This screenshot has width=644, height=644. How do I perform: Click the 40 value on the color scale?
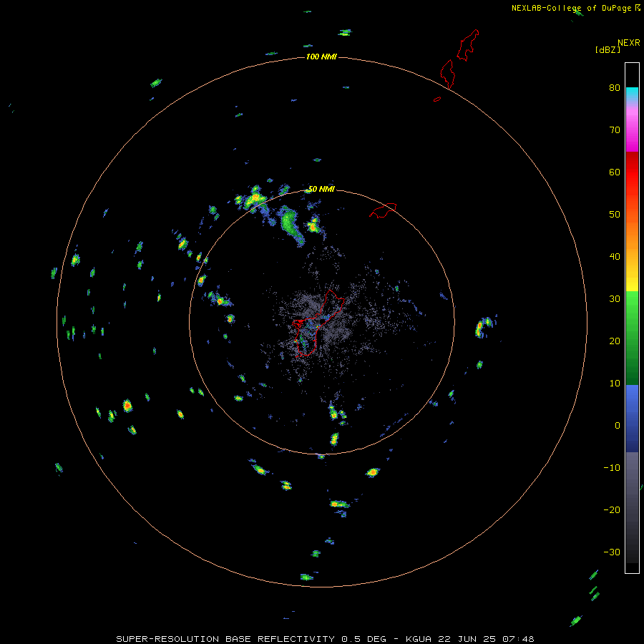point(615,257)
